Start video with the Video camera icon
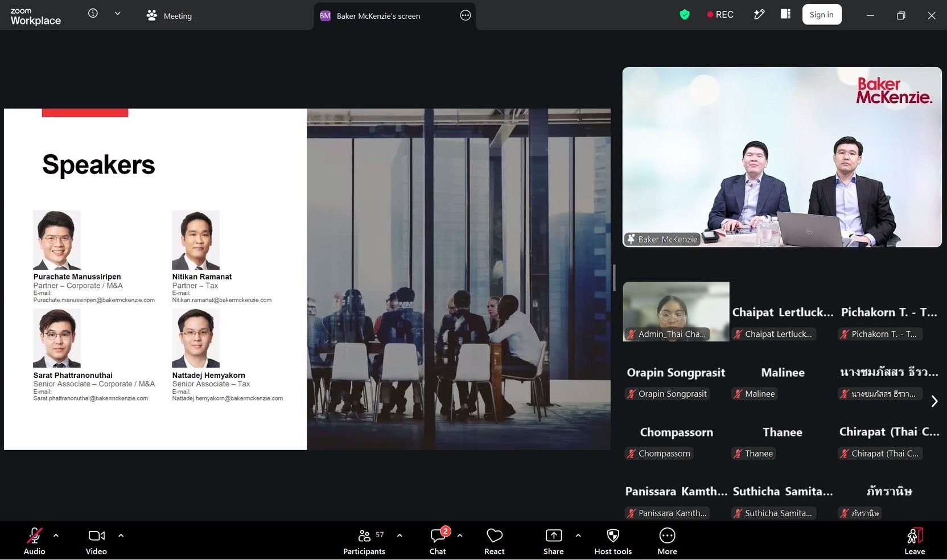The image size is (947, 560). tap(96, 536)
